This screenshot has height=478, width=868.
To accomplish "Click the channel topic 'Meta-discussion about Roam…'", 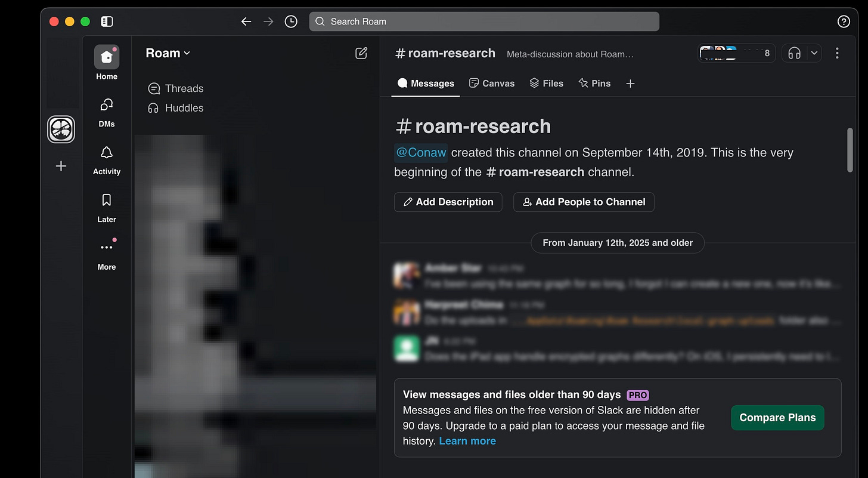I will click(570, 54).
